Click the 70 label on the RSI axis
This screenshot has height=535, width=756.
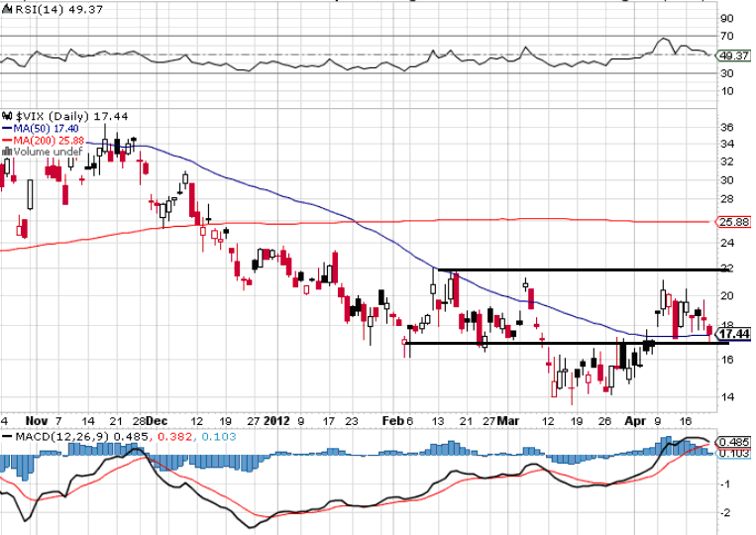pos(726,36)
